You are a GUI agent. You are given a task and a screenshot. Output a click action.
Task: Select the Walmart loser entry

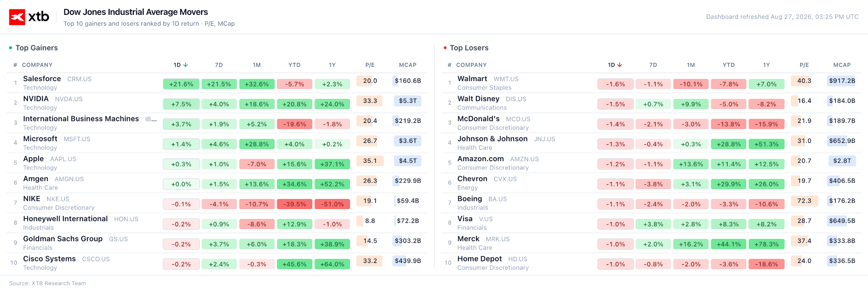[651, 83]
